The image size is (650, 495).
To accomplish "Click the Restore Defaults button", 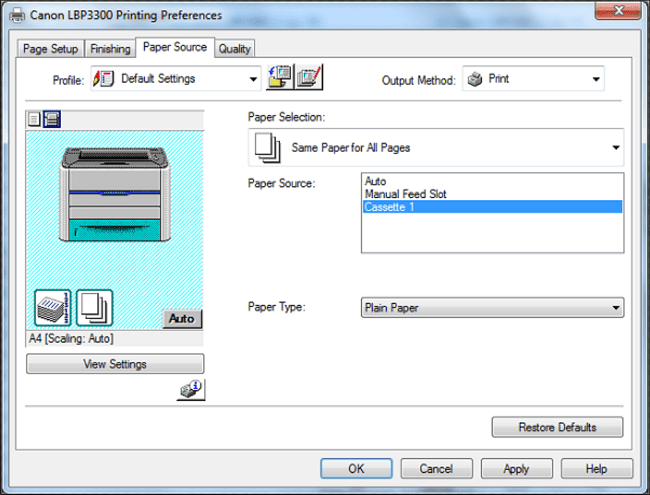I will click(x=557, y=427).
